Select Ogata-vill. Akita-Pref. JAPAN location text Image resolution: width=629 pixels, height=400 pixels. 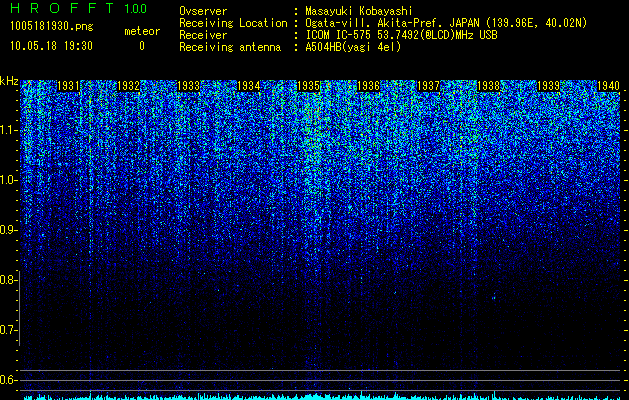tap(446, 23)
